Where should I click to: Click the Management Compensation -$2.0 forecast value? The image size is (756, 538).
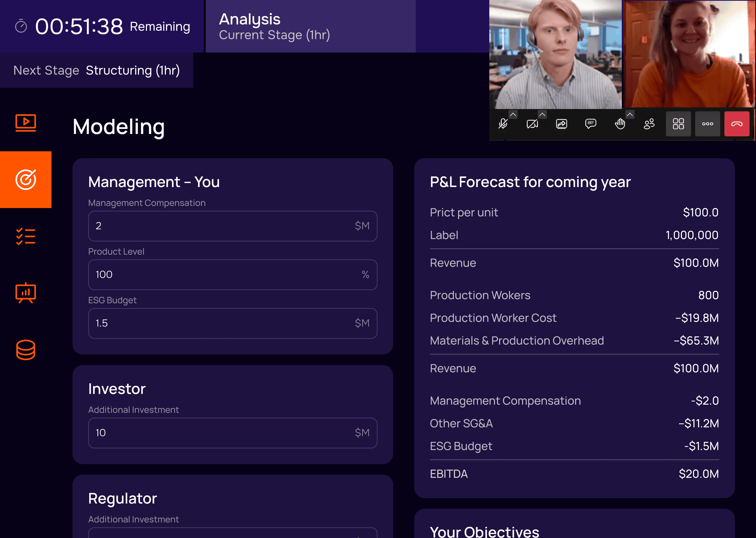(705, 401)
